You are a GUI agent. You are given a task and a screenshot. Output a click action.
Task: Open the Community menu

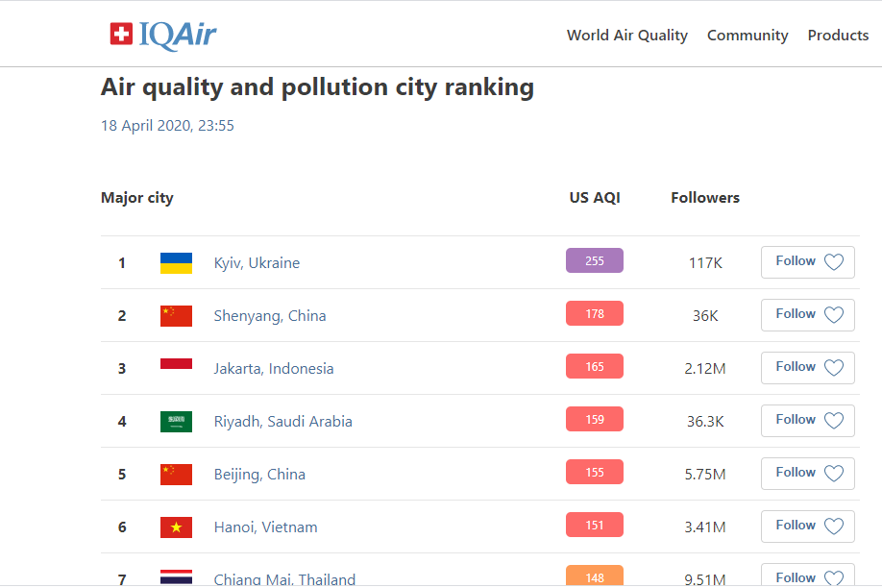pyautogui.click(x=747, y=36)
